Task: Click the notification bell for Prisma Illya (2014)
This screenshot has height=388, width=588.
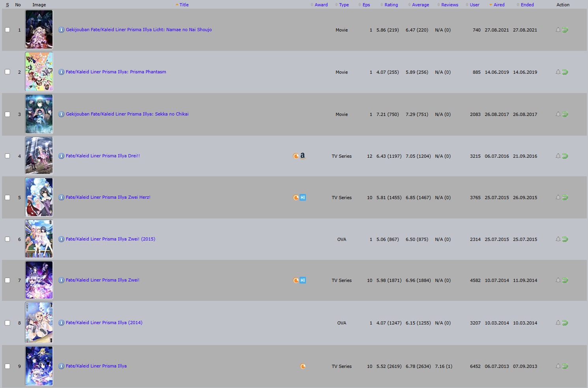Action: click(558, 323)
